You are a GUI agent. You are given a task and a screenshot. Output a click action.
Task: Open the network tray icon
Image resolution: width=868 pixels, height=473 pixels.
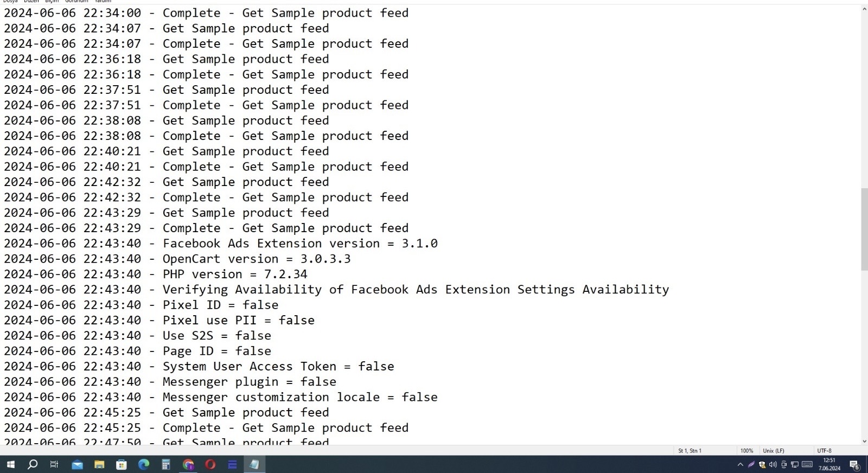[x=795, y=465]
